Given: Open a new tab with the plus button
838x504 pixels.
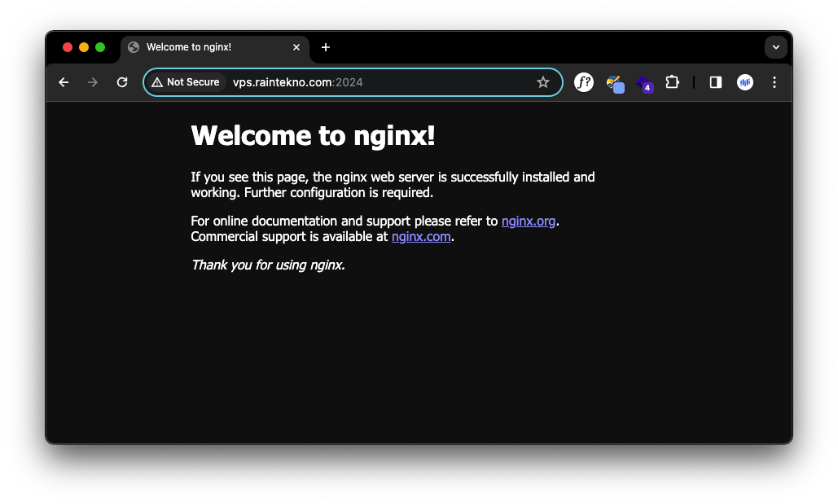Looking at the screenshot, I should pos(325,47).
